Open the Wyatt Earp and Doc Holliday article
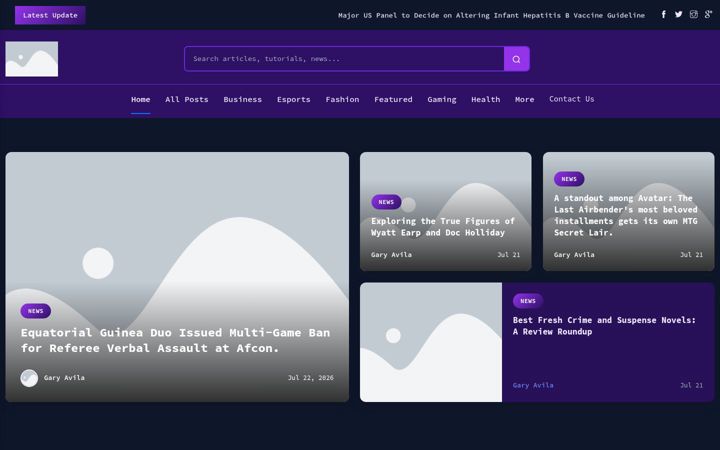Viewport: 720px width, 450px height. tap(443, 227)
